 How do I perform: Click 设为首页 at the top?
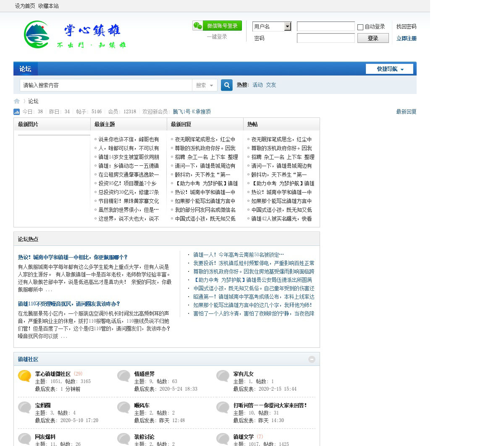[x=25, y=6]
